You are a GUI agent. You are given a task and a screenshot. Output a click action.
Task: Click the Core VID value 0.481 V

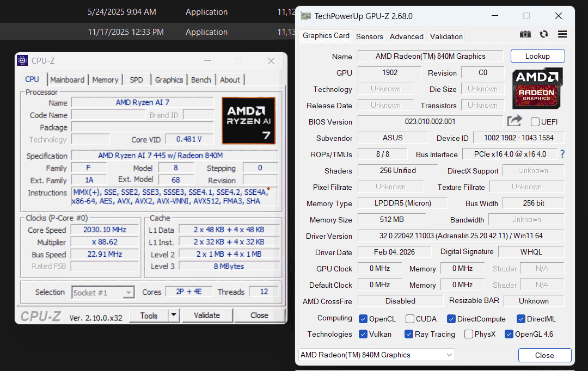[189, 139]
